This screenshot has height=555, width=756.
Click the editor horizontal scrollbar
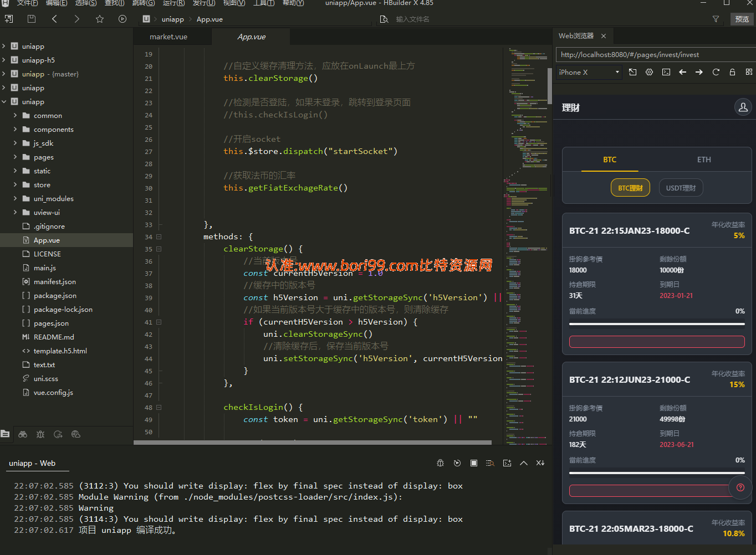click(313, 443)
